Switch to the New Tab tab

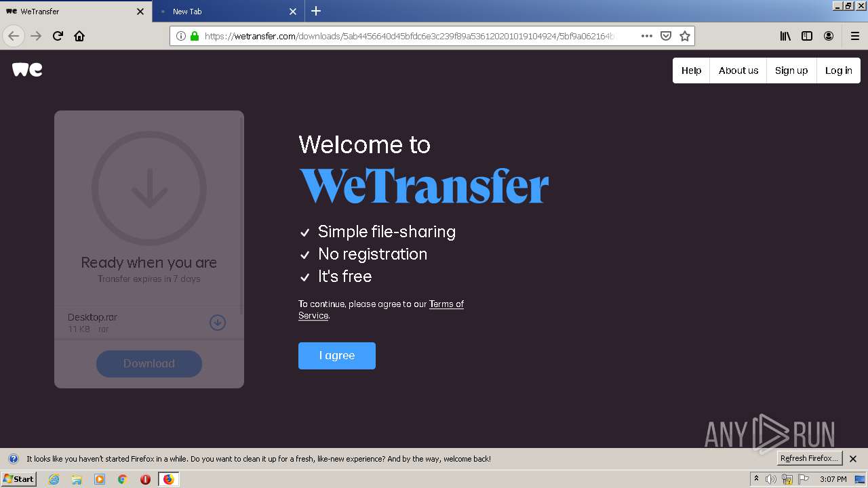tap(228, 12)
